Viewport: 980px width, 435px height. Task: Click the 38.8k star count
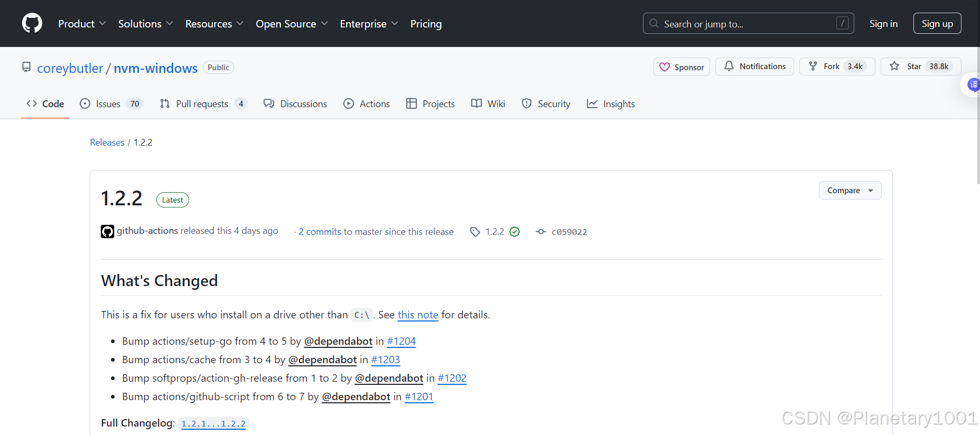pyautogui.click(x=939, y=67)
